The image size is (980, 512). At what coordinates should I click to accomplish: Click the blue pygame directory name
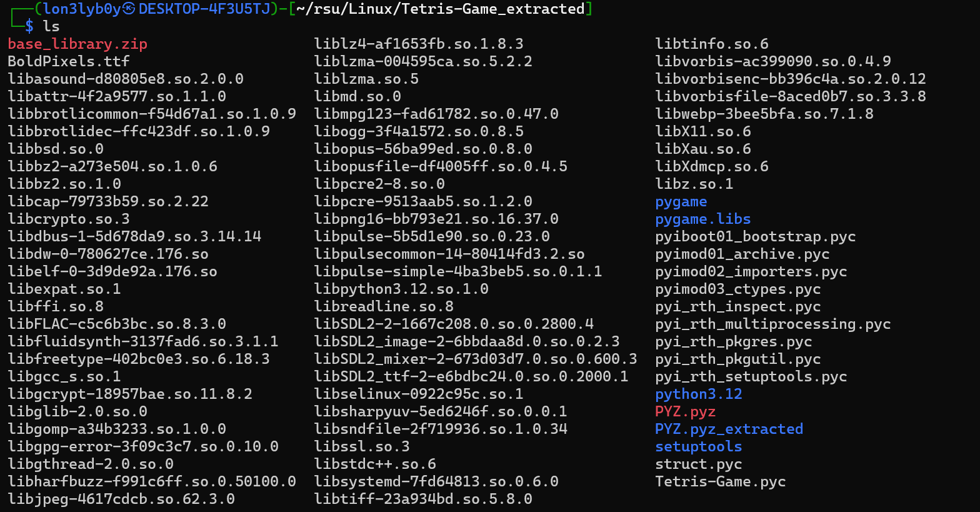(681, 202)
